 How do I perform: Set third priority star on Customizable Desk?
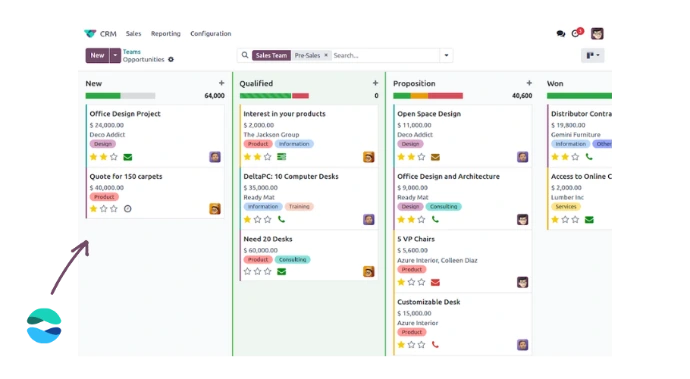click(422, 345)
